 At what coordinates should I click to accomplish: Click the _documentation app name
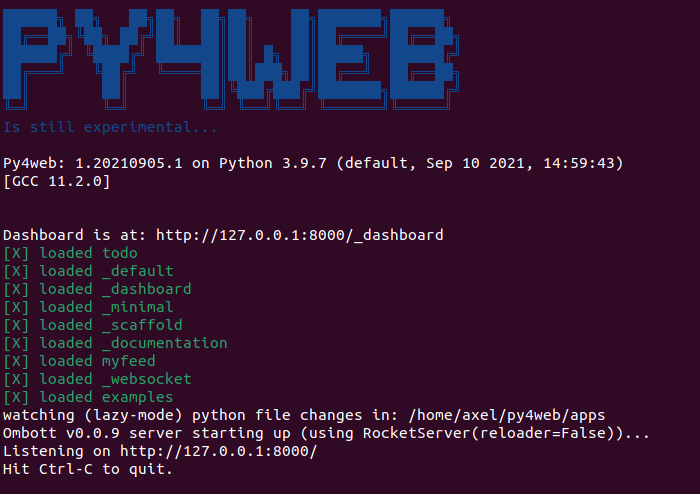165,343
